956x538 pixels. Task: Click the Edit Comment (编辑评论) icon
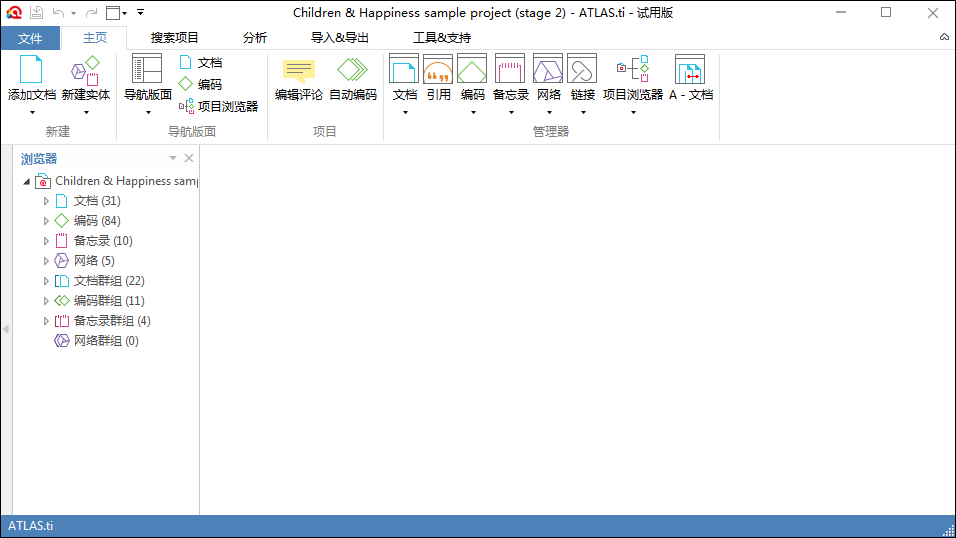pyautogui.click(x=299, y=71)
